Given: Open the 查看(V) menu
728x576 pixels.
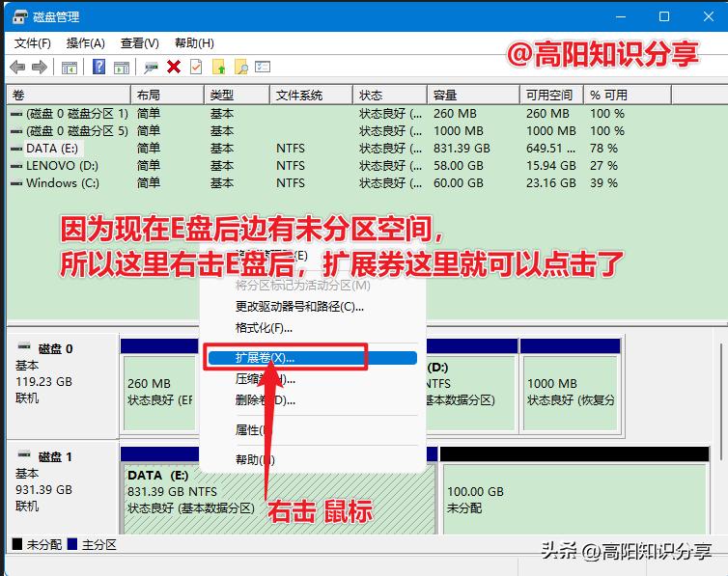Looking at the screenshot, I should (x=139, y=43).
